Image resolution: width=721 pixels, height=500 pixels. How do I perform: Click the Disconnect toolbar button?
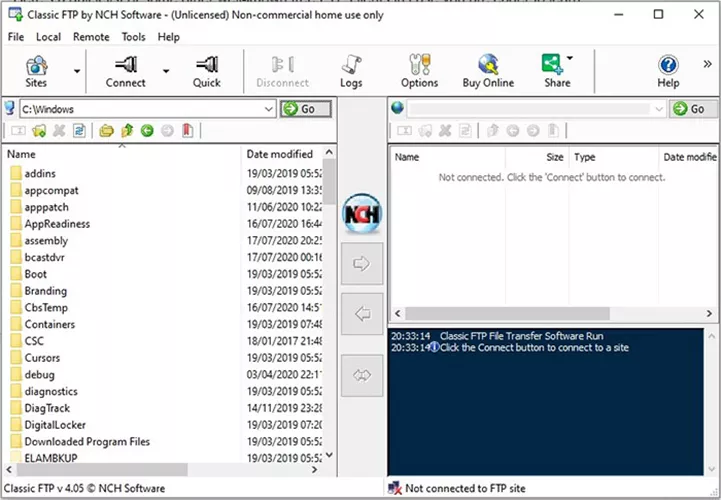pos(282,71)
